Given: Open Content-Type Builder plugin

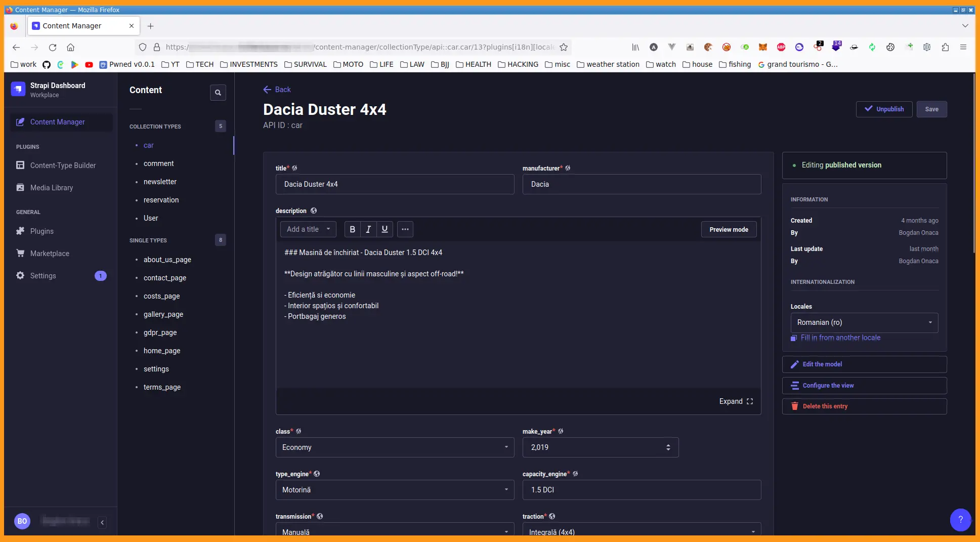Looking at the screenshot, I should point(61,165).
